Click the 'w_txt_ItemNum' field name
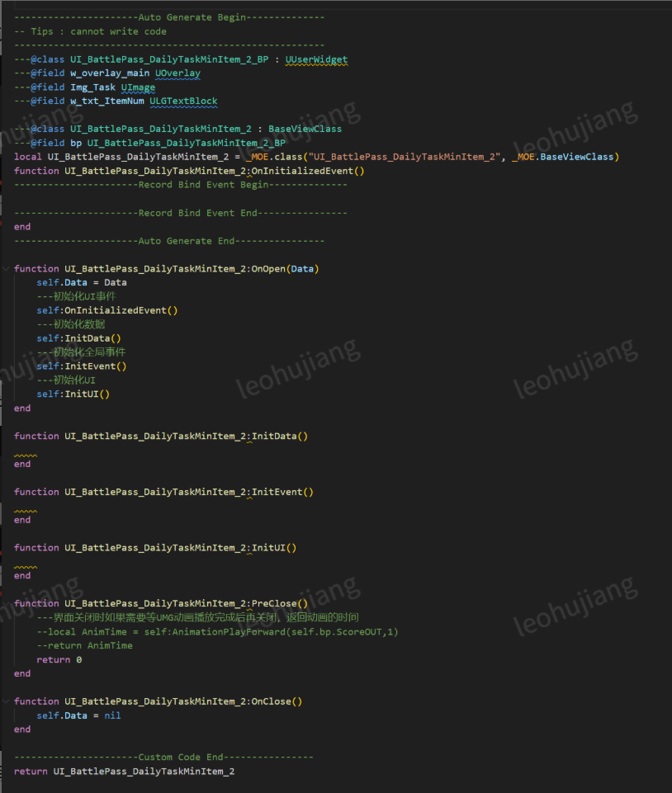672x793 pixels. click(106, 101)
